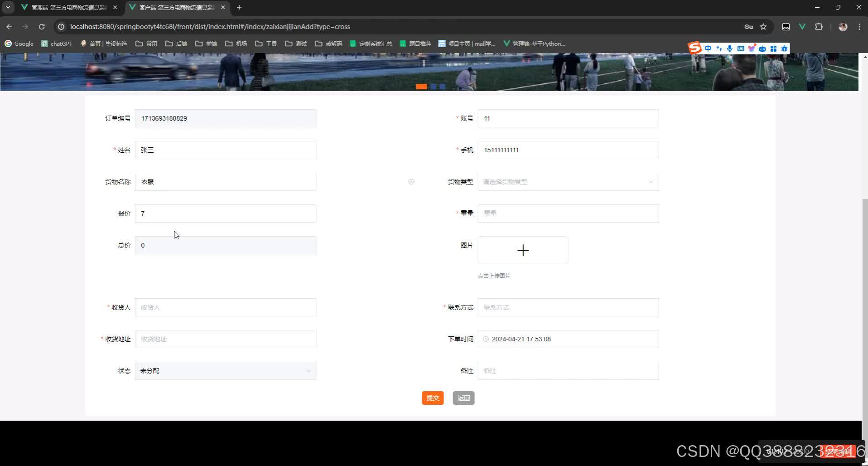Toggle the bookmark star for this page

point(763,26)
